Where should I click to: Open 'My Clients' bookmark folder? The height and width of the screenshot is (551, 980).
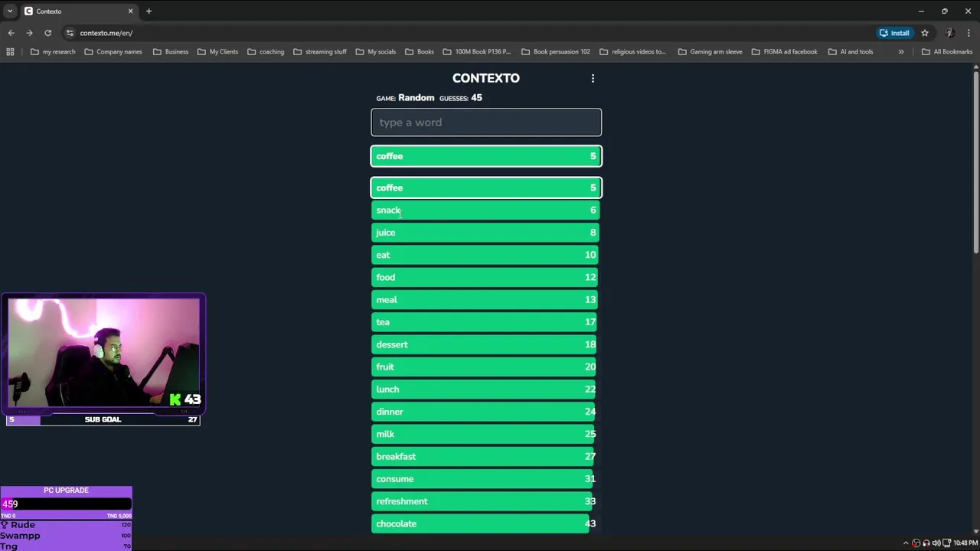[217, 51]
